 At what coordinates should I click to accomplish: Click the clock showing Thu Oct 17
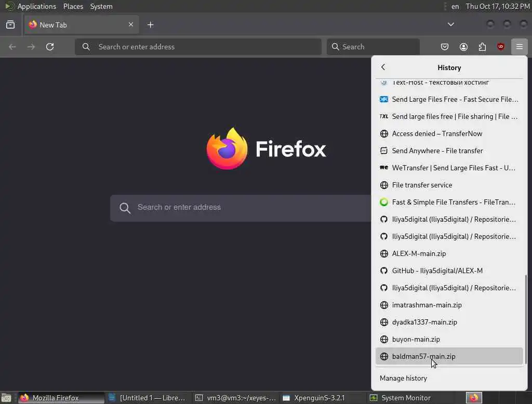tap(497, 6)
